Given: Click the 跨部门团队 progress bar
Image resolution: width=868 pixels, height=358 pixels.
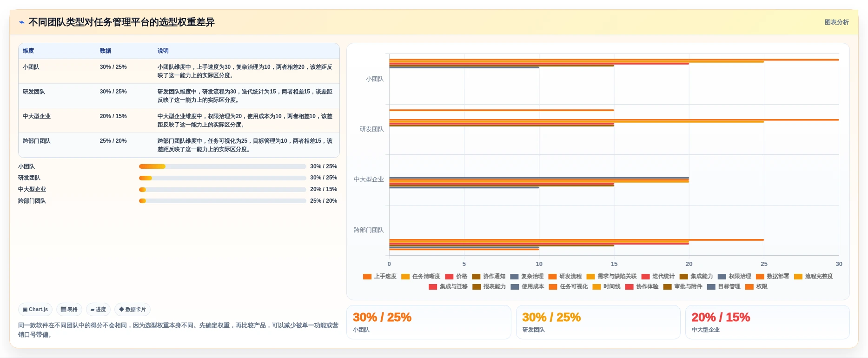Looking at the screenshot, I should click(x=223, y=201).
